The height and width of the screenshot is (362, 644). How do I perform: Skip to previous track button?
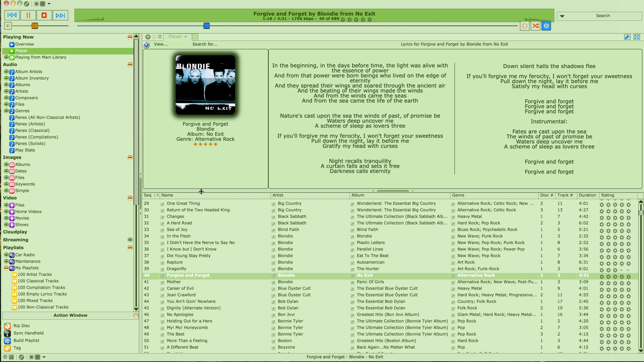12,15
